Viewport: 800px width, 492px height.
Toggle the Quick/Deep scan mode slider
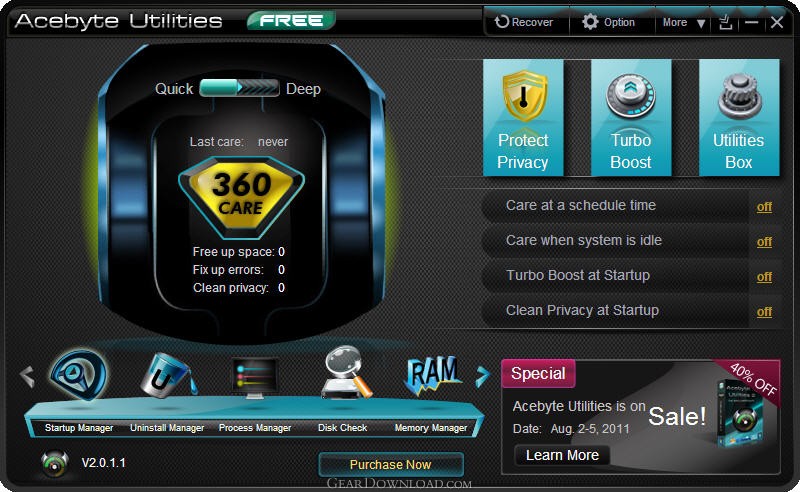(239, 88)
